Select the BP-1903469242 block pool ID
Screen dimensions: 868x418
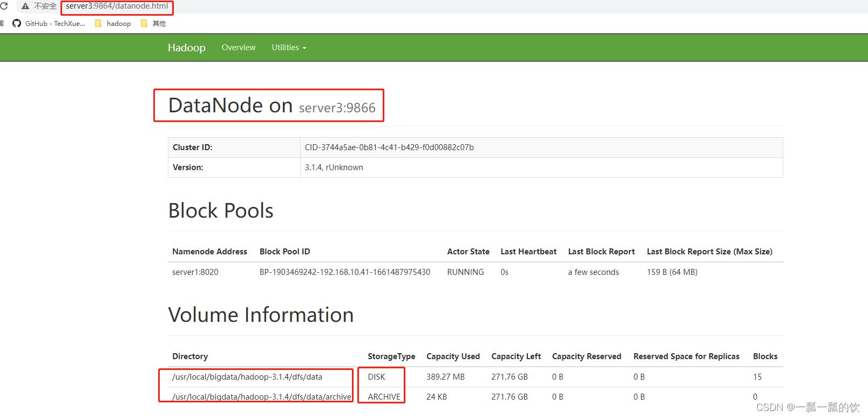pos(345,272)
